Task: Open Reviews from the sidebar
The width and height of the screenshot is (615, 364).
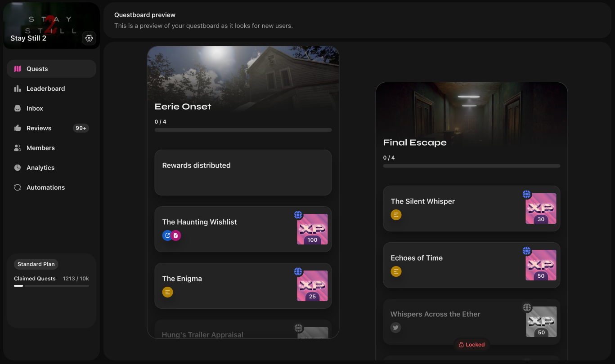Action: pyautogui.click(x=51, y=128)
